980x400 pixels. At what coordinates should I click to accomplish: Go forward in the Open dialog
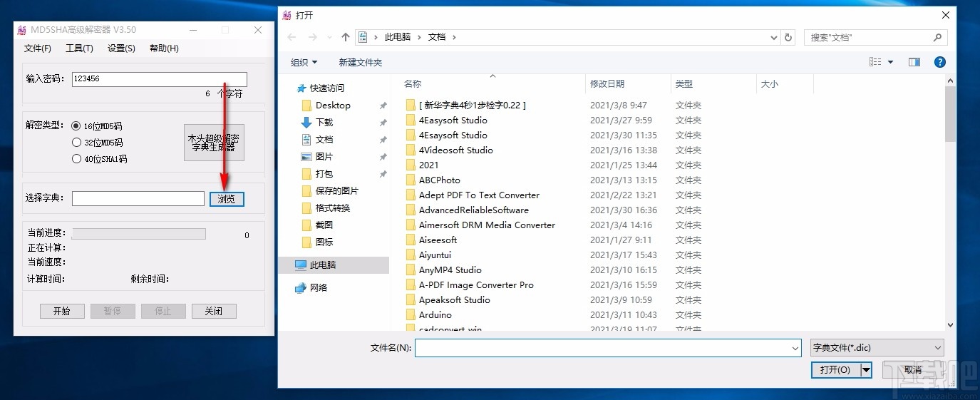pos(313,37)
